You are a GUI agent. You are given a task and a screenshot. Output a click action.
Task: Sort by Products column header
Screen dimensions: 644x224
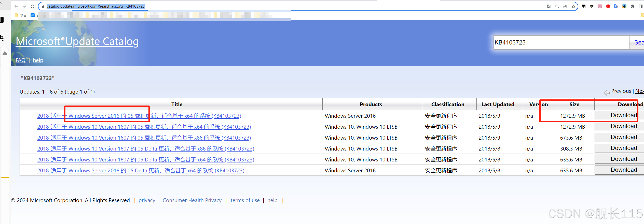click(371, 104)
